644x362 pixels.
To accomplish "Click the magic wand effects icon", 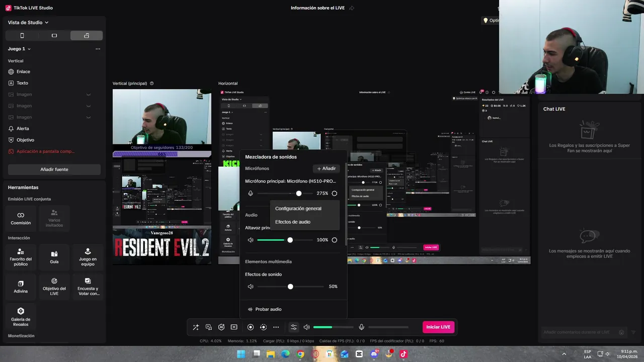I will click(x=196, y=327).
